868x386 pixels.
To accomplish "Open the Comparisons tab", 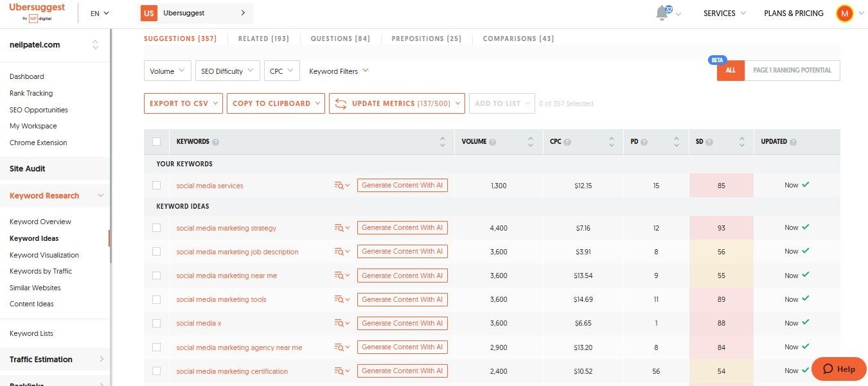I will point(518,39).
